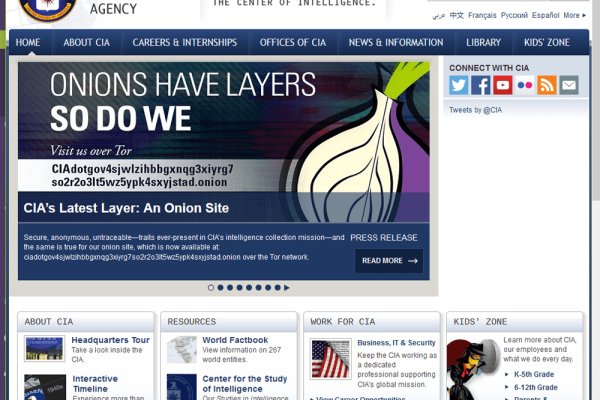Select the last carousel slide dot
The height and width of the screenshot is (400, 600).
click(277, 288)
